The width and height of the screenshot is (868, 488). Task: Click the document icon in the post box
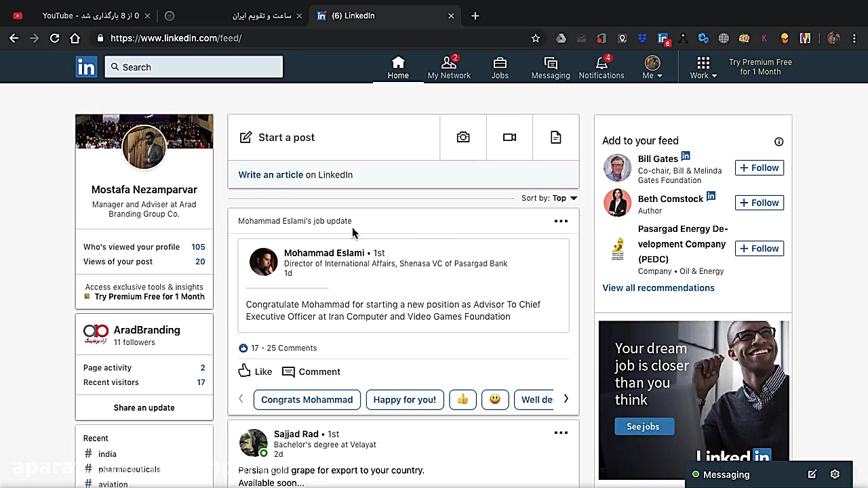tap(555, 137)
